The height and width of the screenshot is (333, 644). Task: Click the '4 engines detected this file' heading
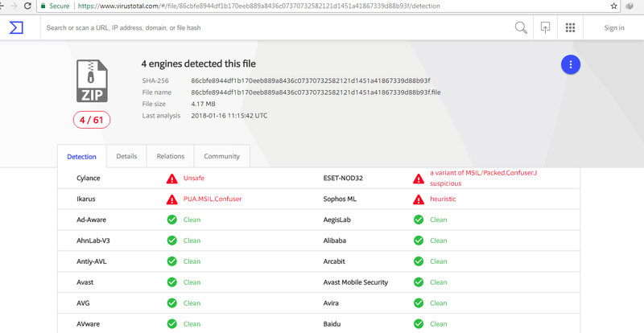tap(198, 64)
